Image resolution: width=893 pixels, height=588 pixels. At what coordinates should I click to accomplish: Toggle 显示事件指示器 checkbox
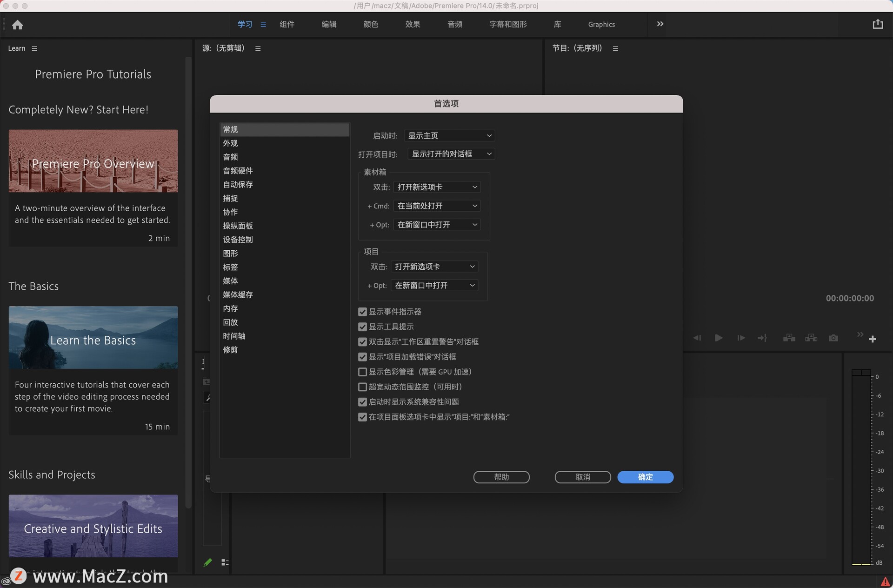click(361, 312)
